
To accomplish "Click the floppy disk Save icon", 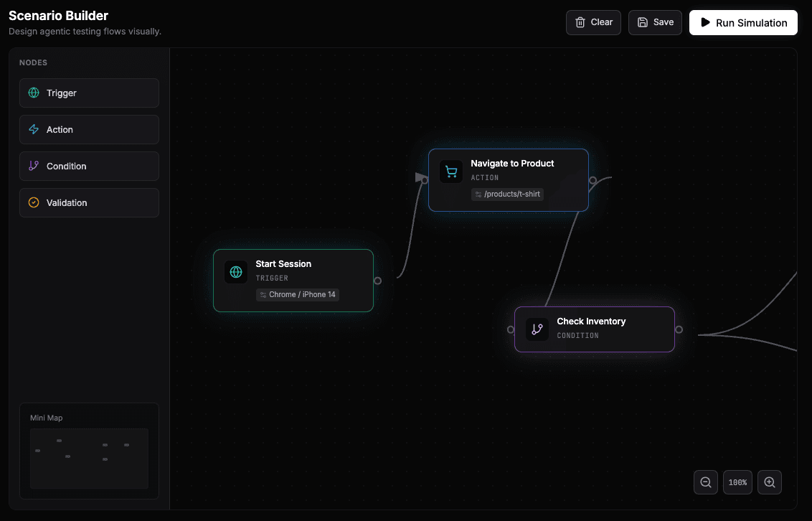I will (643, 22).
